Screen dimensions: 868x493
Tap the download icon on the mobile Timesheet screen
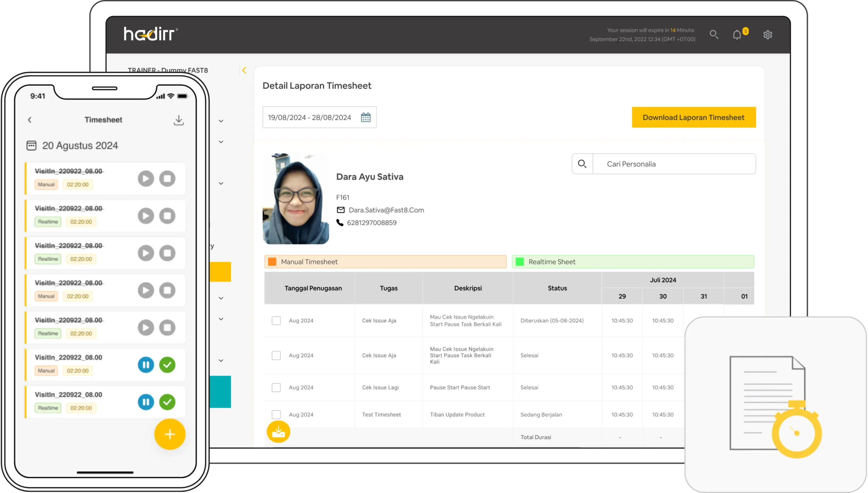(178, 120)
